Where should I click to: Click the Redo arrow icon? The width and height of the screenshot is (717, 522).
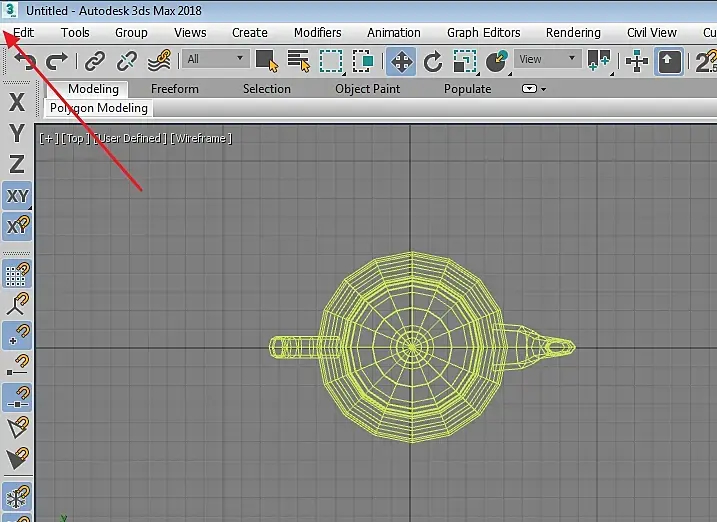tap(57, 61)
